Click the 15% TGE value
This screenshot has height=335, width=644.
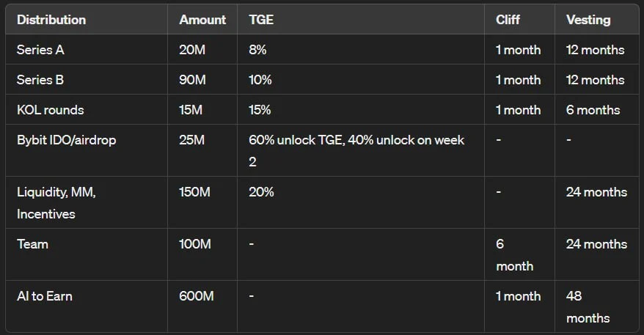point(260,110)
